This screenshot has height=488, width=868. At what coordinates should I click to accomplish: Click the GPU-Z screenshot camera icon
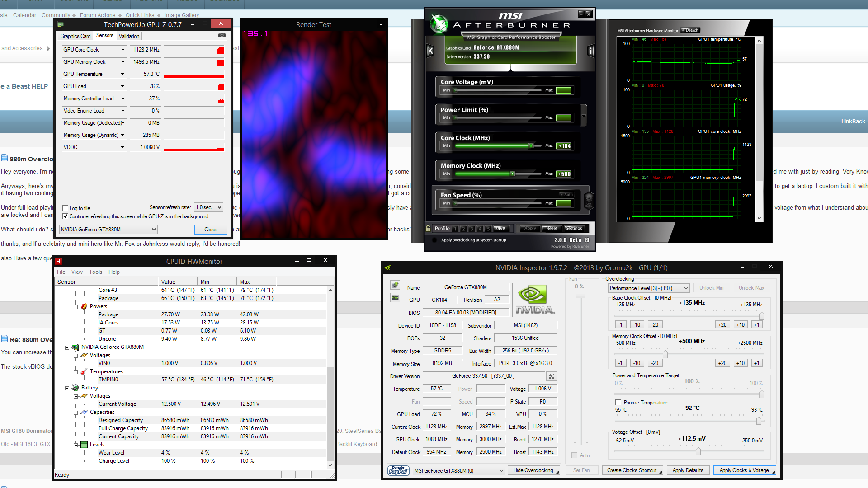[x=222, y=35]
